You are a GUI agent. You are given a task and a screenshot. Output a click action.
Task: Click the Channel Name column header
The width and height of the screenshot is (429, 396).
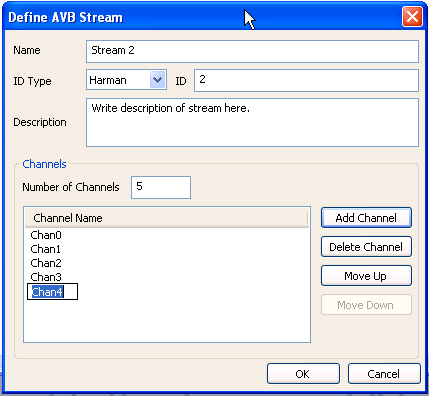click(166, 218)
